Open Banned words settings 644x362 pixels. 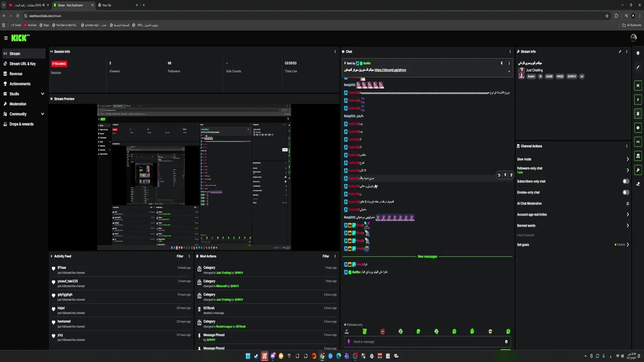[573, 226]
